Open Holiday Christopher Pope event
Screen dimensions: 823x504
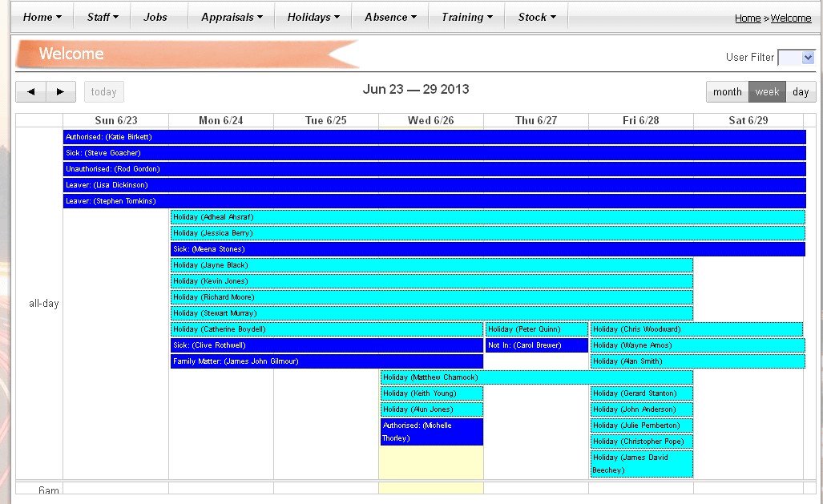click(x=642, y=442)
